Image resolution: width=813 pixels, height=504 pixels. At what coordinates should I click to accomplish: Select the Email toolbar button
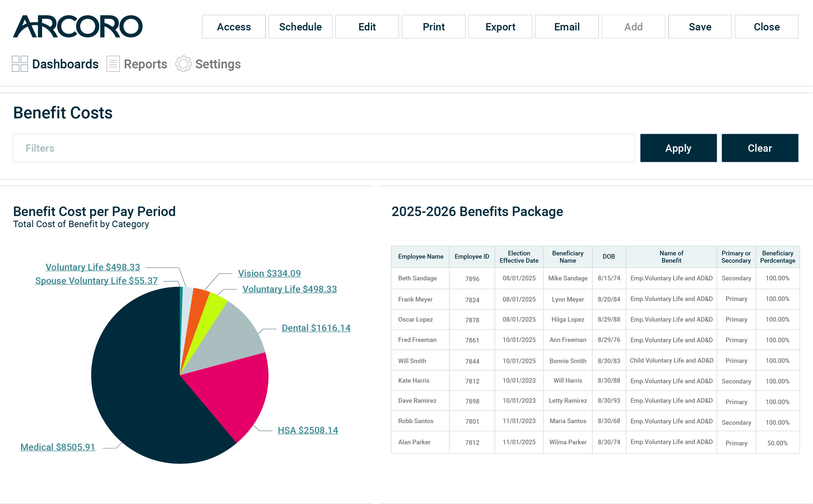coord(567,27)
